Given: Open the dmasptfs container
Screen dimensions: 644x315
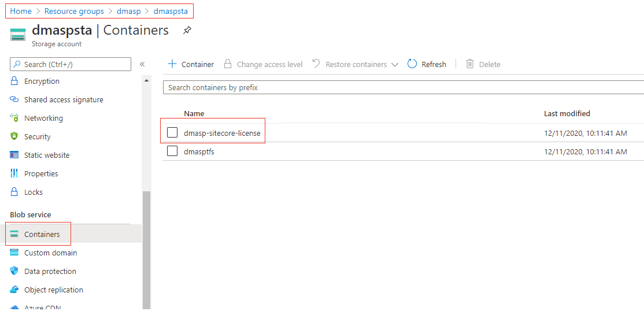Looking at the screenshot, I should 199,151.
